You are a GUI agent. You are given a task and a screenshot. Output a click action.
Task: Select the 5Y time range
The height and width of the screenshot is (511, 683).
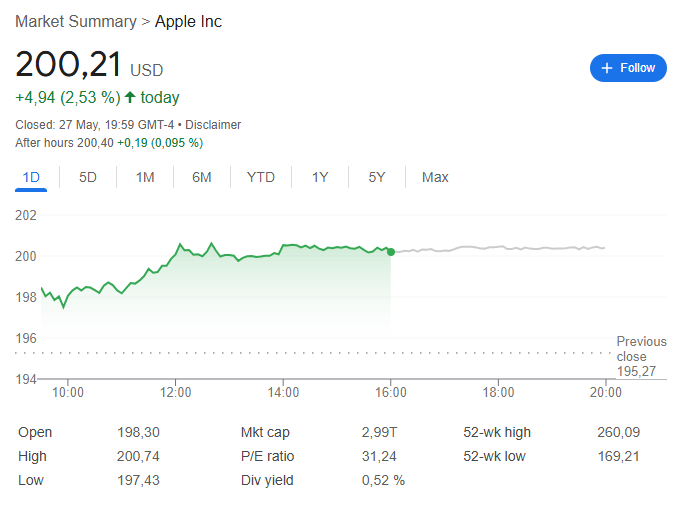coord(377,177)
